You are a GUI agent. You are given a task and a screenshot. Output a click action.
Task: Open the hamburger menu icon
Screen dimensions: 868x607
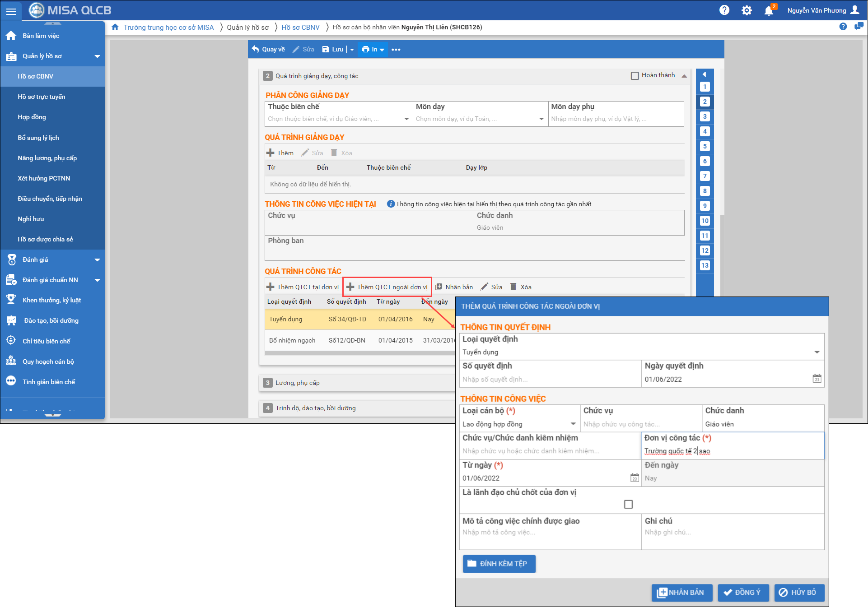pyautogui.click(x=11, y=11)
